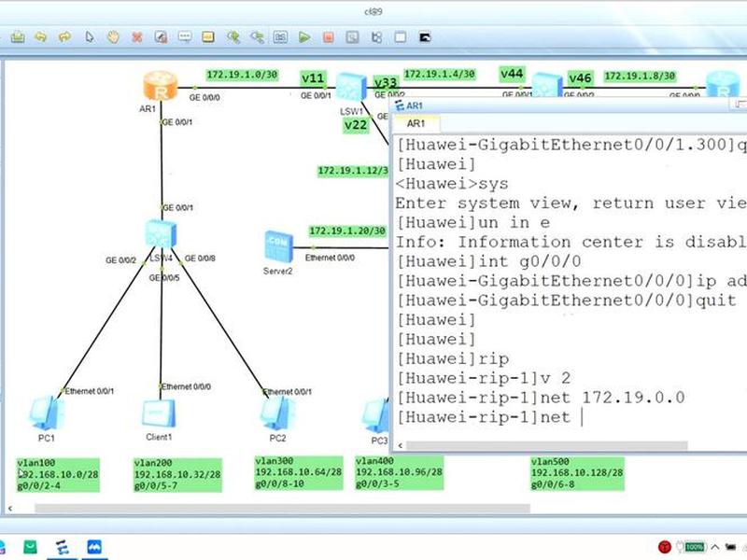This screenshot has height=560, width=747.
Task: Click the undo arrow in toolbar
Action: point(41,36)
